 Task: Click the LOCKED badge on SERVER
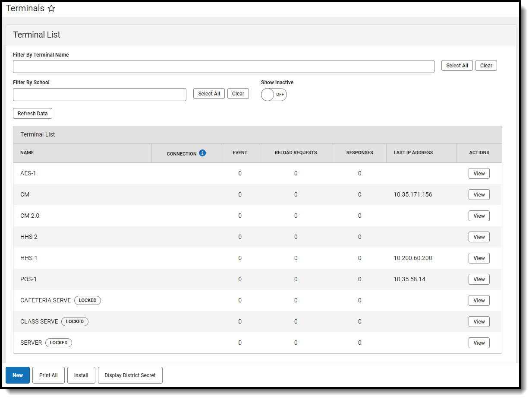(x=59, y=343)
